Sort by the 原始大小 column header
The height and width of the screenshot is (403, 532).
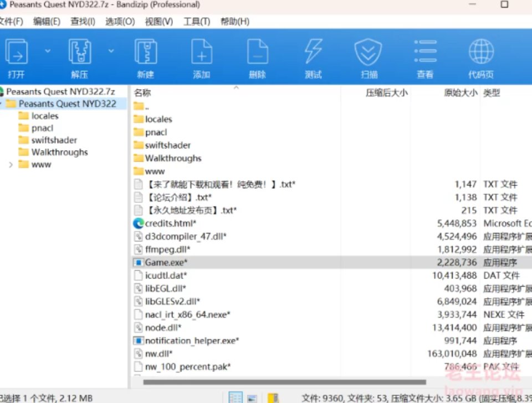pos(461,92)
